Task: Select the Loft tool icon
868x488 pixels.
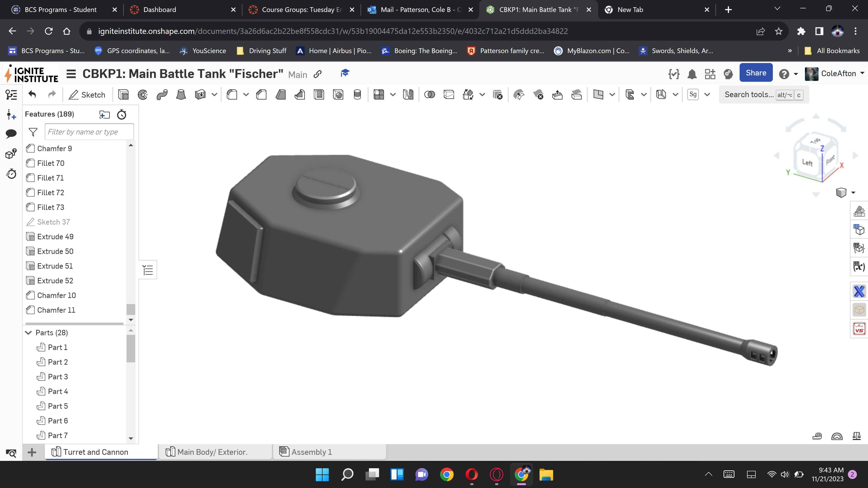Action: pyautogui.click(x=181, y=95)
